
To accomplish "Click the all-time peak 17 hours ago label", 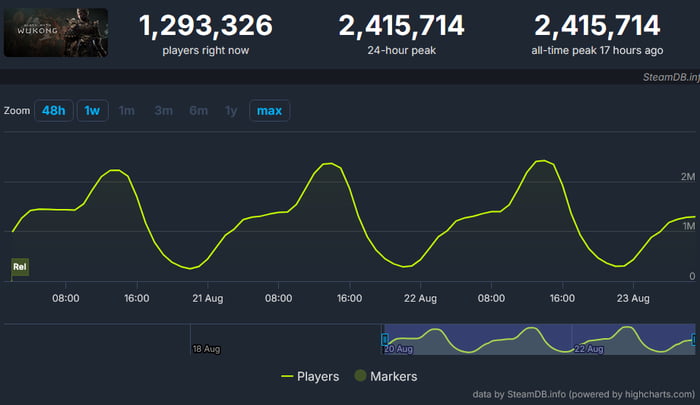I will pyautogui.click(x=597, y=50).
